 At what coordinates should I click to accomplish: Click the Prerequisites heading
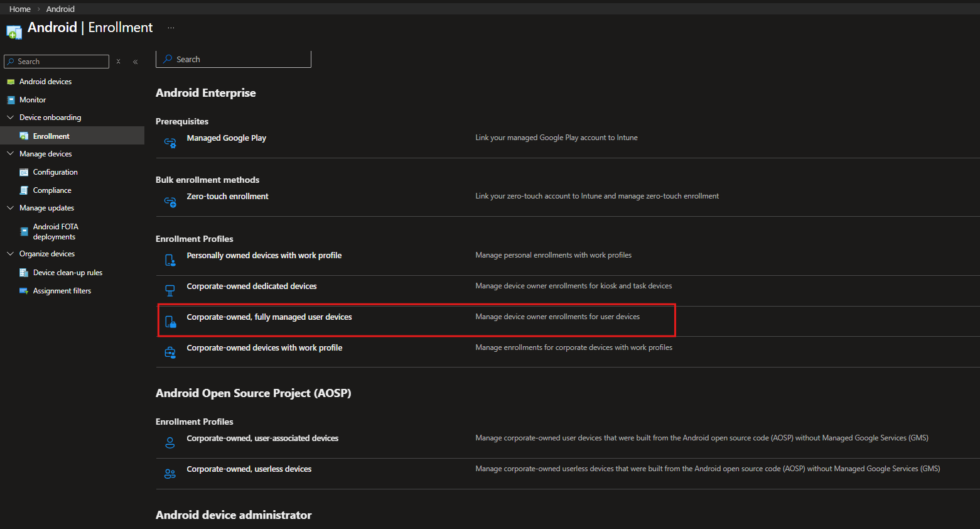click(182, 121)
